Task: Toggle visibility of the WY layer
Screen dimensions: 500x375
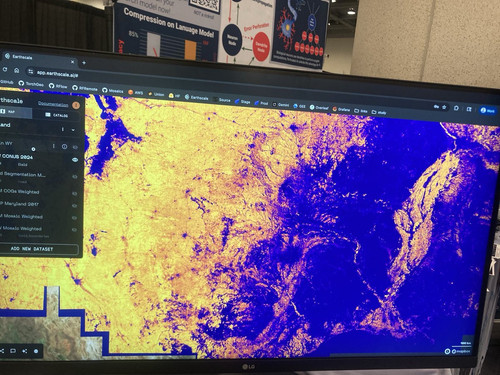Action: 75,147
